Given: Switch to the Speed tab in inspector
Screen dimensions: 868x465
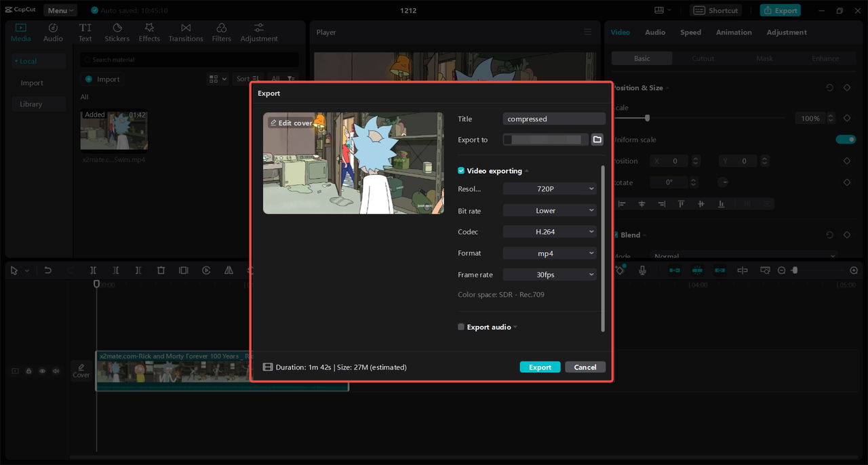Looking at the screenshot, I should pyautogui.click(x=690, y=33).
